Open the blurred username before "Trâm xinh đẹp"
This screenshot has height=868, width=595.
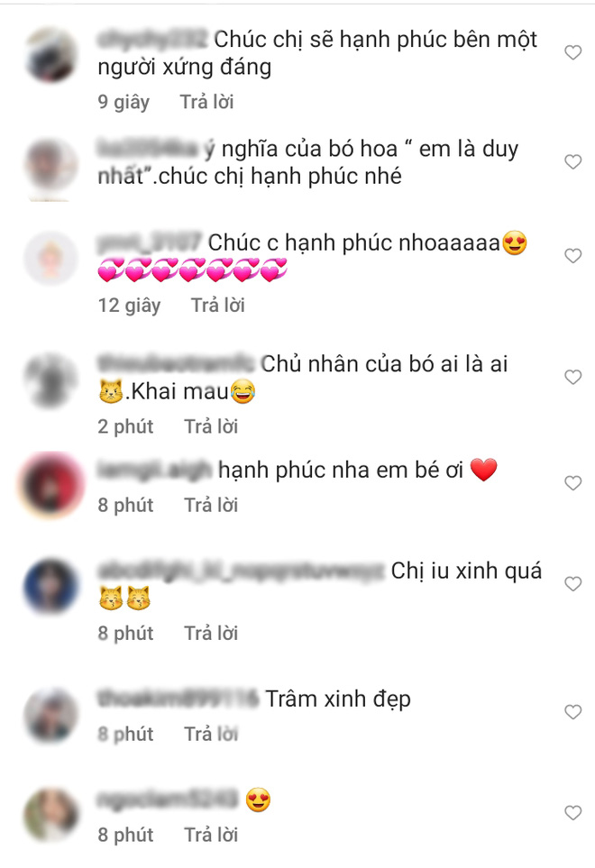[x=178, y=699]
